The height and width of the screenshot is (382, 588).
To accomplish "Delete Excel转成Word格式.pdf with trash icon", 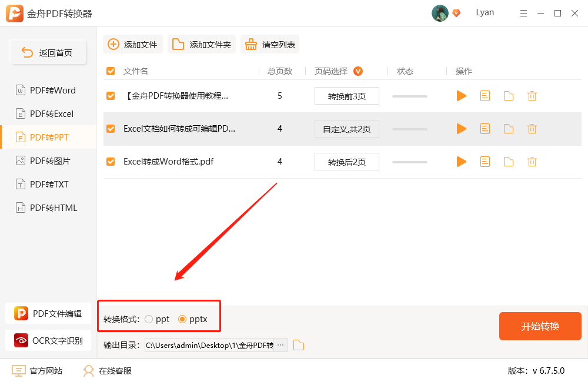I will tap(532, 162).
